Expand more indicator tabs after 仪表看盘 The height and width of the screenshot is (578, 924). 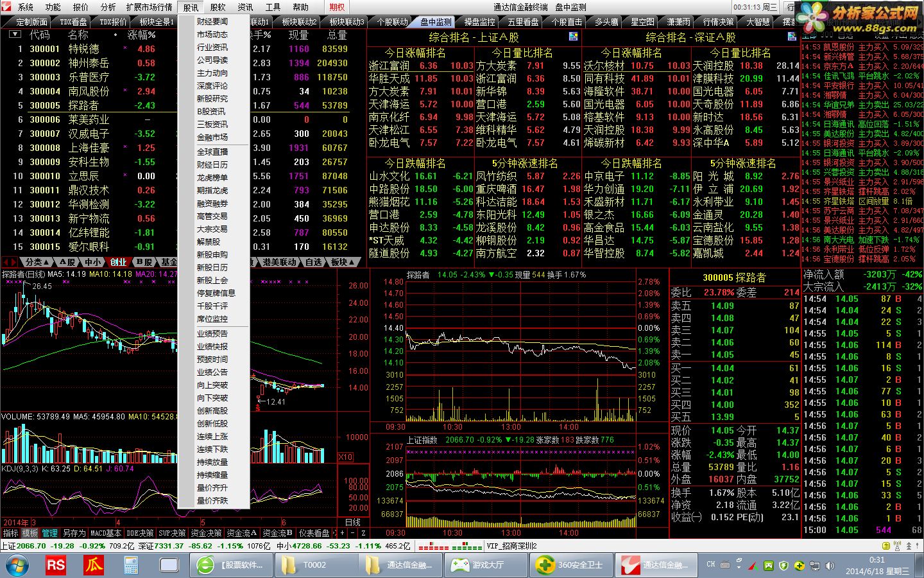pos(334,533)
